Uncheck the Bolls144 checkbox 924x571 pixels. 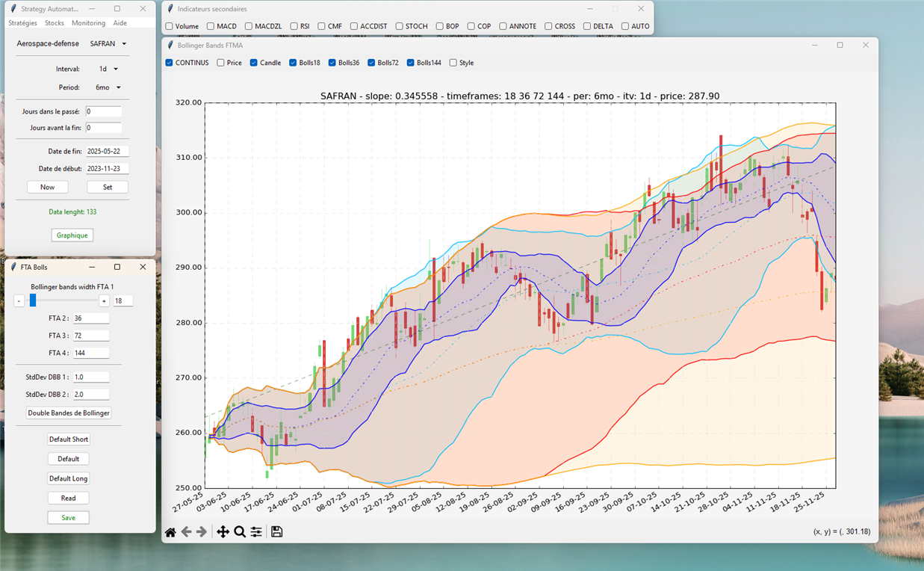pos(411,63)
